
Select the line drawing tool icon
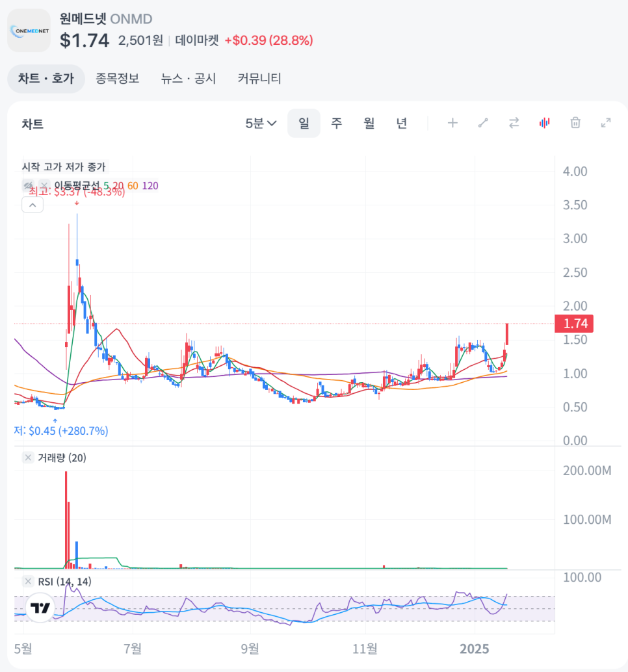pyautogui.click(x=483, y=123)
